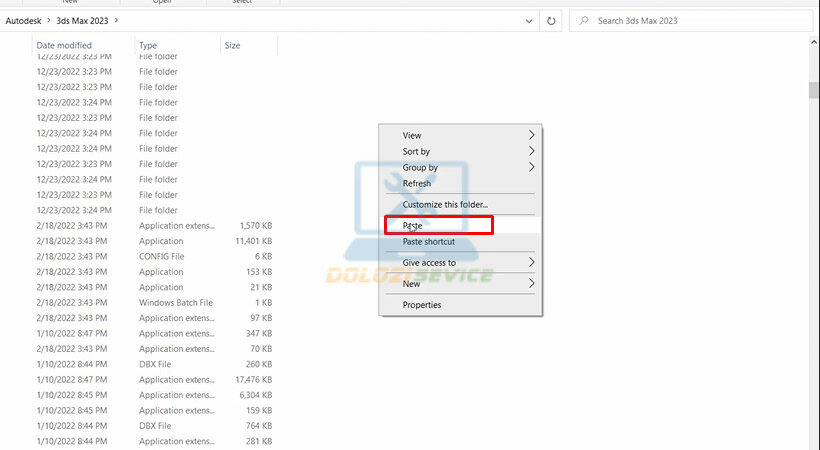The image size is (820, 450).
Task: Choose Paste in the context menu
Action: tap(460, 226)
